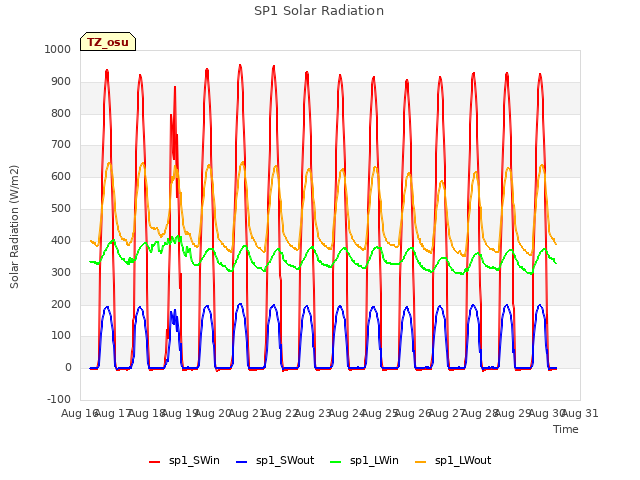The width and height of the screenshot is (640, 480).
Task: Click the orange sp1_LWout legend swatch
Action: pos(420,462)
